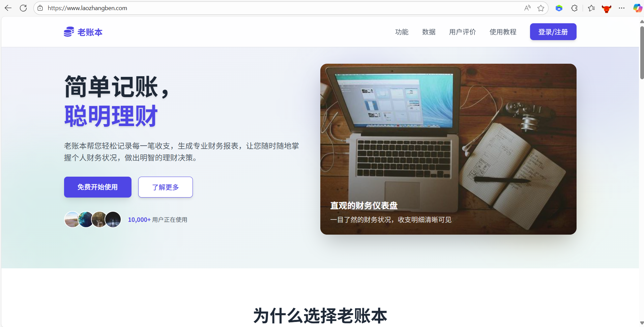Go to the 数据 navigation item
This screenshot has height=327, width=644.
coord(429,32)
